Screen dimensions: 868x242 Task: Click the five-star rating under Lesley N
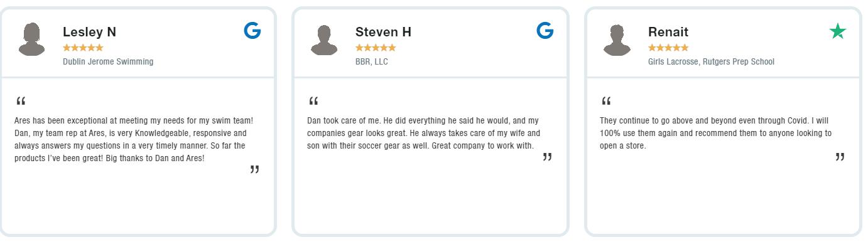(83, 48)
